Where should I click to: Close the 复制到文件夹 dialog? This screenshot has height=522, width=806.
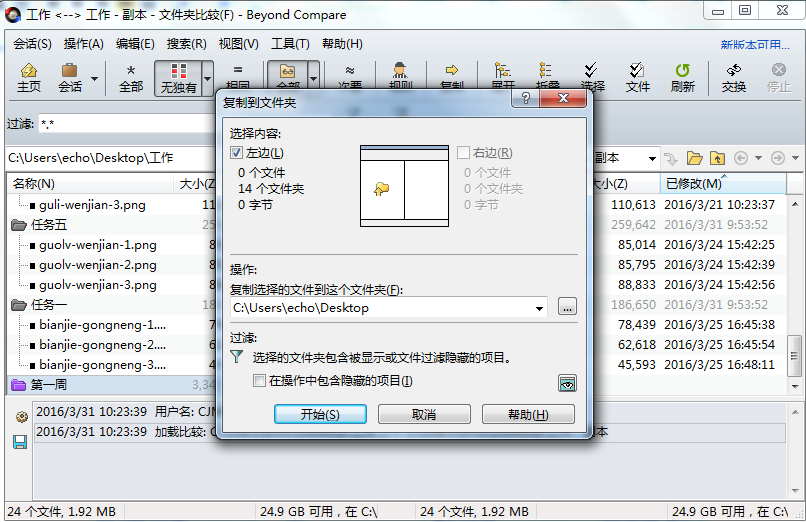[x=563, y=98]
